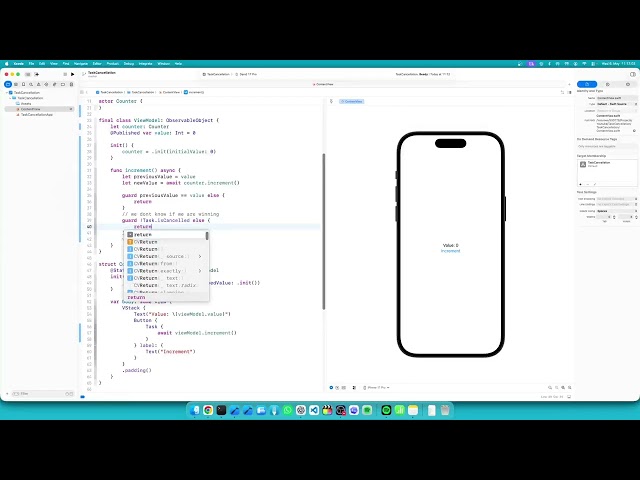Open the canvas device settings icon
The image size is (640, 480).
tap(354, 388)
